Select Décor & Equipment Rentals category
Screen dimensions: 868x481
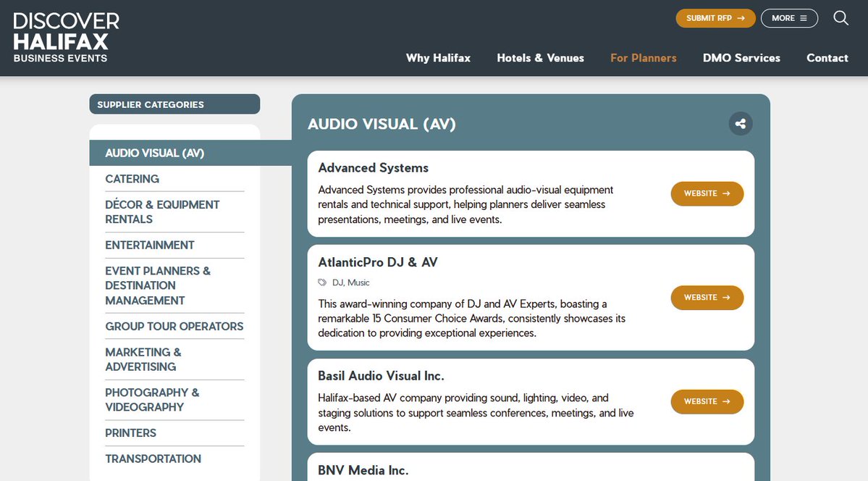click(x=162, y=212)
